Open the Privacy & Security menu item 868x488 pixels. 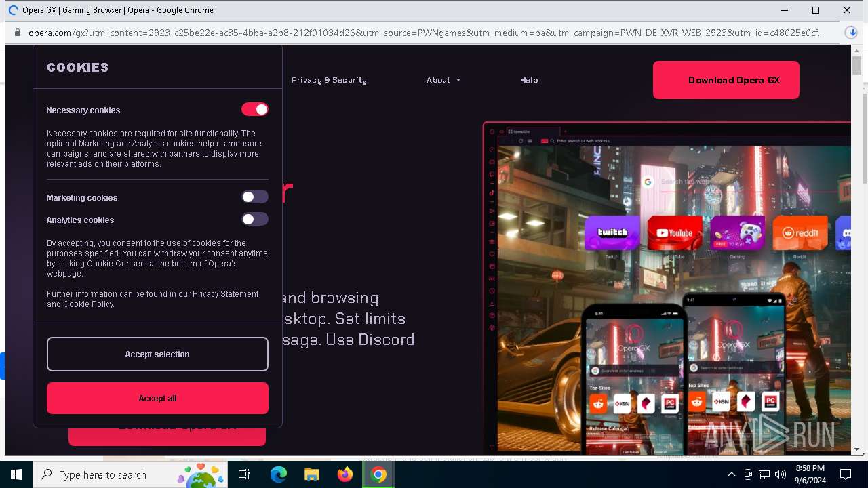coord(329,80)
